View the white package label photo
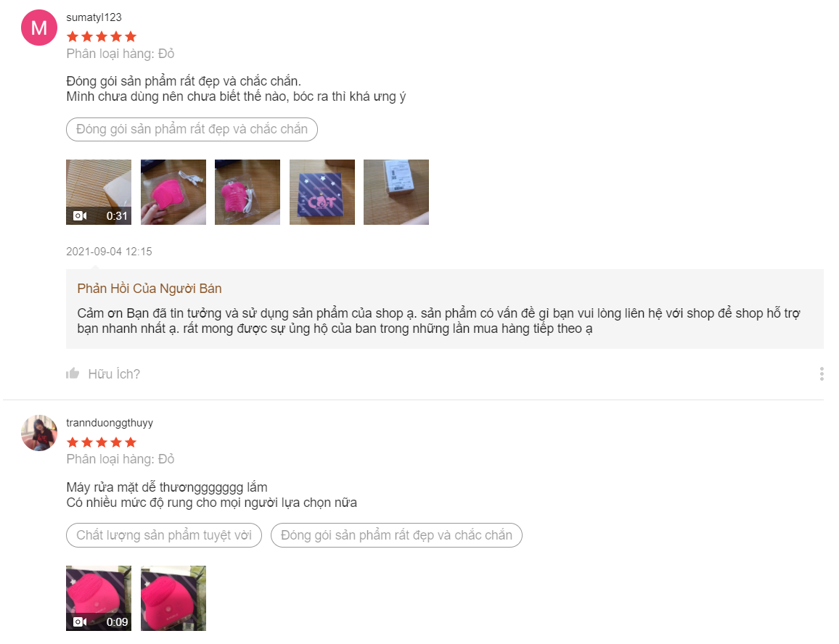839x644 pixels. point(396,192)
